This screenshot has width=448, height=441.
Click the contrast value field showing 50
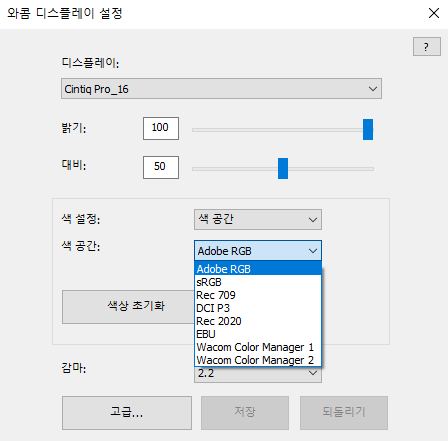pyautogui.click(x=161, y=167)
